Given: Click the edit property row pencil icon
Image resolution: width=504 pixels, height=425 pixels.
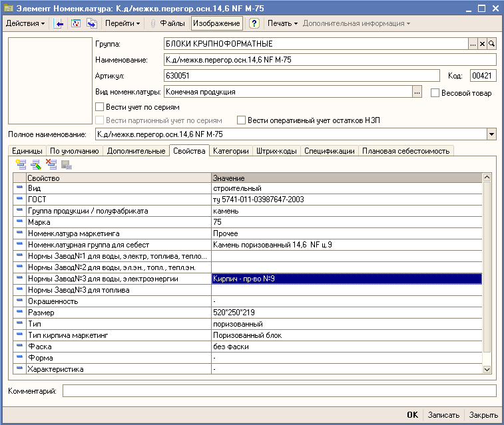Looking at the screenshot, I should [36, 165].
